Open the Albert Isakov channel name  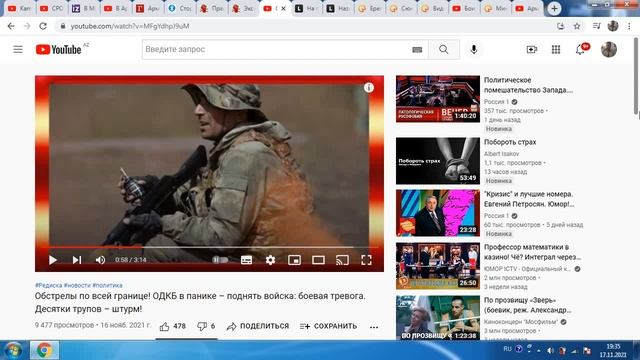pyautogui.click(x=502, y=153)
